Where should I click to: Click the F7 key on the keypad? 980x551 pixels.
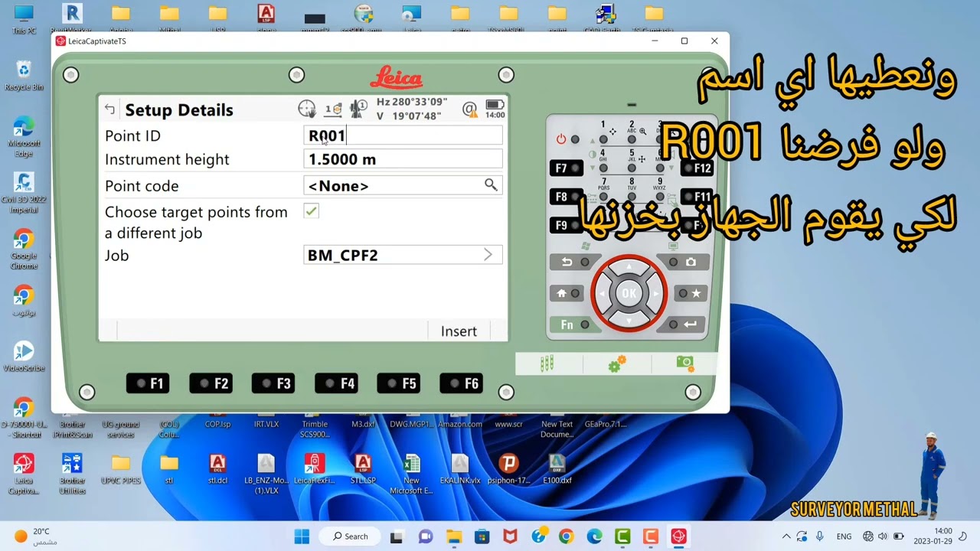tap(567, 168)
